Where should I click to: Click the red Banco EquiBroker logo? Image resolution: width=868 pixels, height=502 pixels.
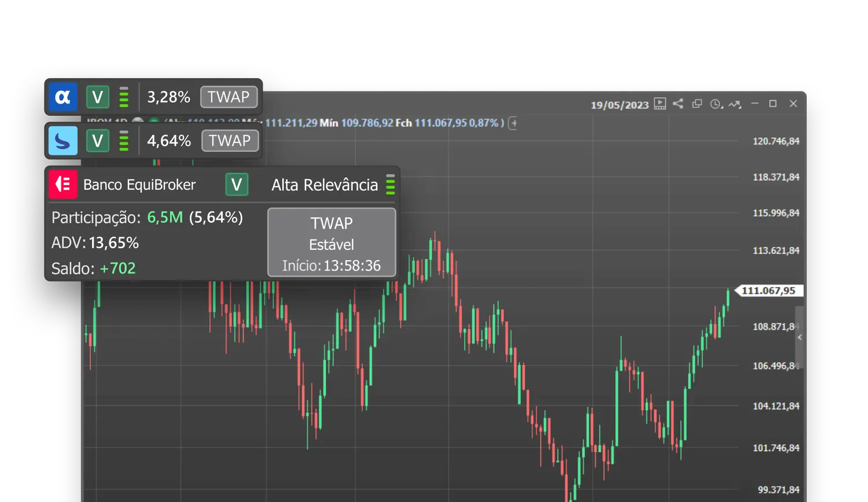tap(62, 185)
